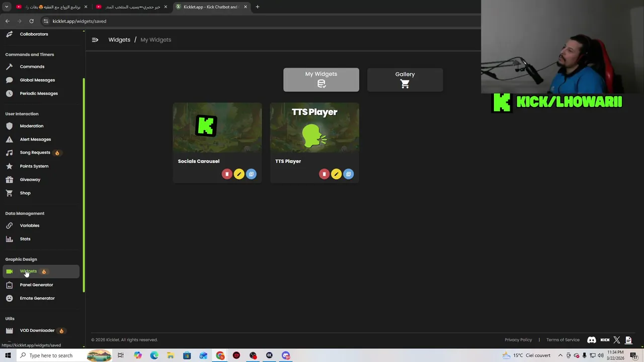Open Chrome from the taskbar

pos(220,355)
